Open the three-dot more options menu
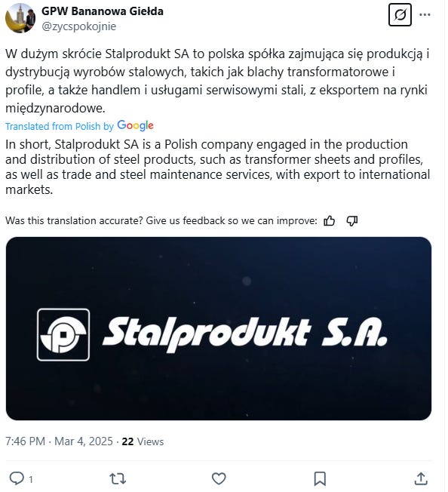This screenshot has width=448, height=492. point(425,14)
